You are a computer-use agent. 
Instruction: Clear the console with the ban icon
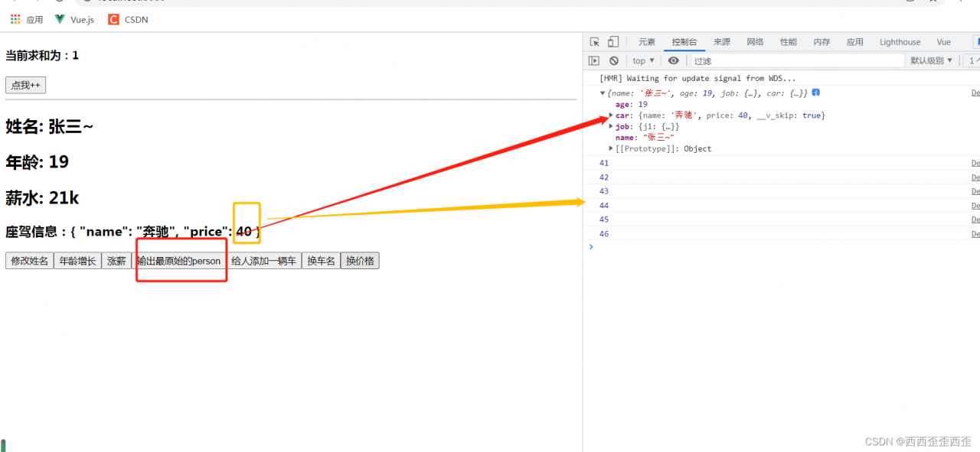[614, 60]
